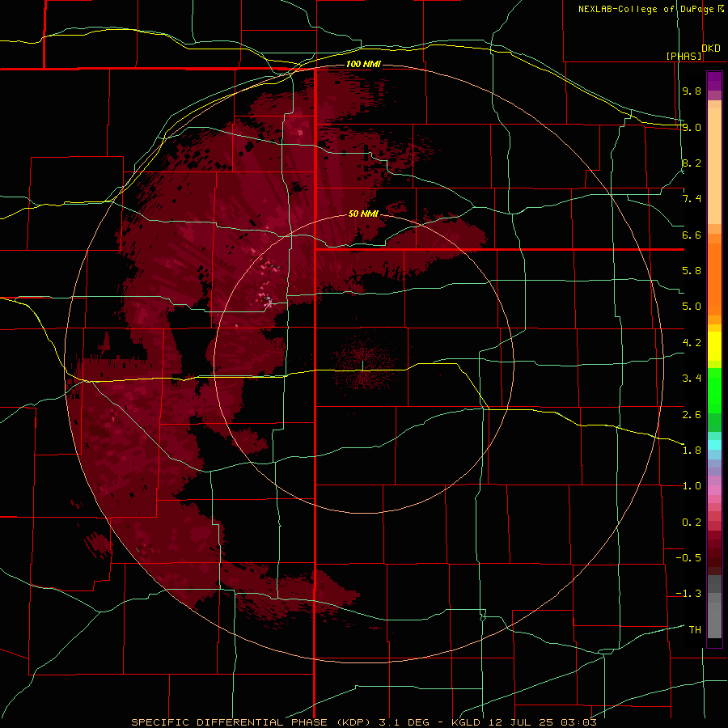The image size is (728, 728).
Task: Click the -1.3 scale value
Action: (688, 594)
